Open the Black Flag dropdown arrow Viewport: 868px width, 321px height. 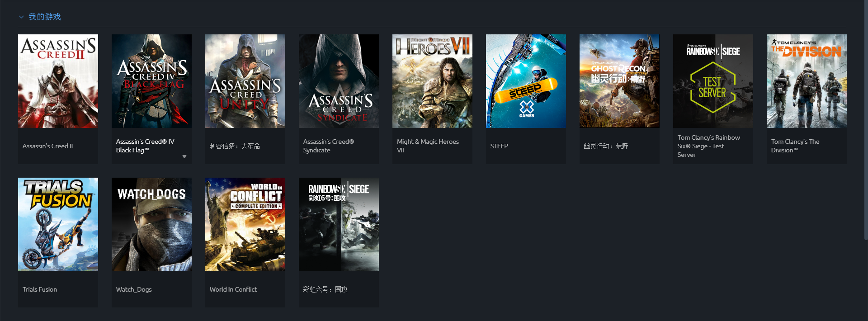pos(184,157)
